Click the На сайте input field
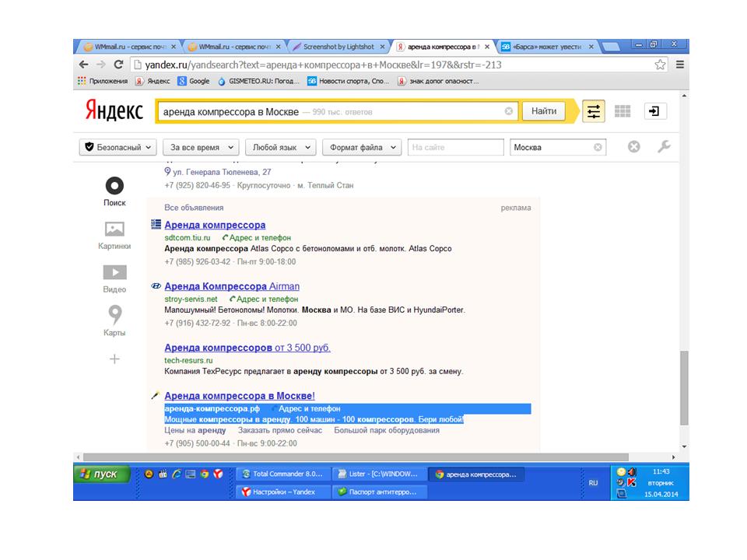Screen dimensions: 747x560 click(455, 147)
